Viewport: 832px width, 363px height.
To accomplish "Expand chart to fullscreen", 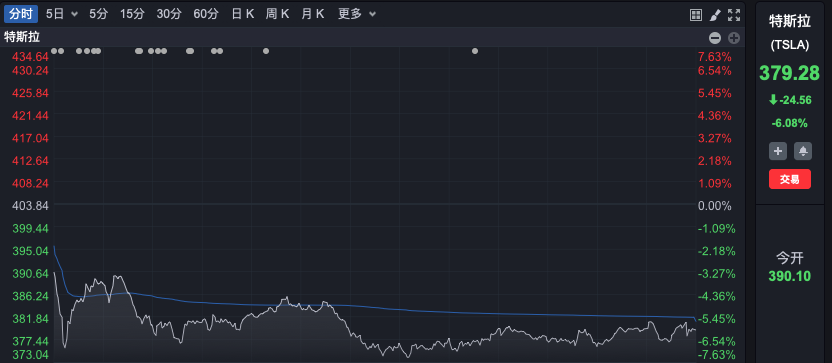I will (x=734, y=15).
